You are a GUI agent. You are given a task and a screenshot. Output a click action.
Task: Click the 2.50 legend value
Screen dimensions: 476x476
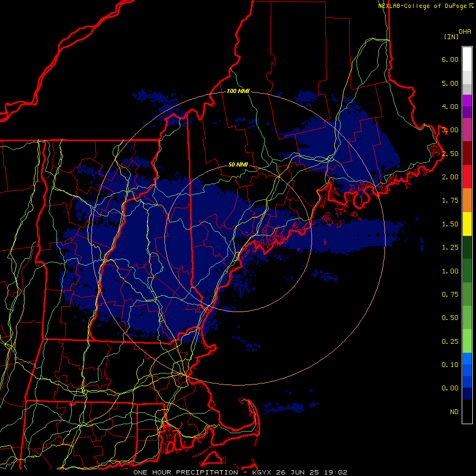[450, 153]
